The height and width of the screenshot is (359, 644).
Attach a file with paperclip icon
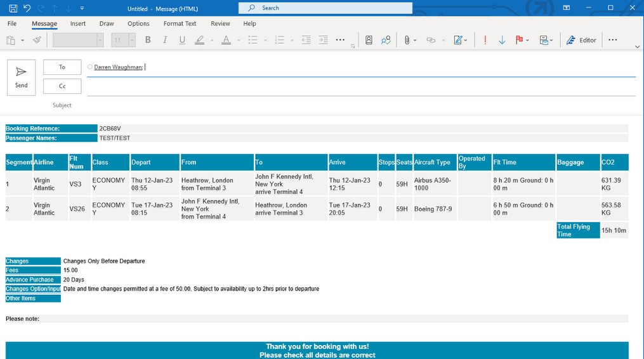[x=407, y=40]
